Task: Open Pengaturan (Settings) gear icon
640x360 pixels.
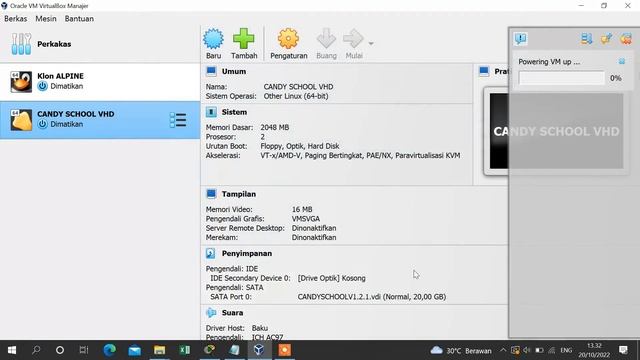Action: (x=288, y=39)
